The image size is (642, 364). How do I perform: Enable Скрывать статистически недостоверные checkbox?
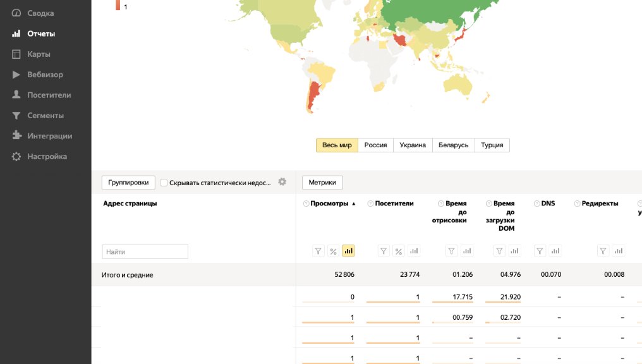(x=164, y=183)
